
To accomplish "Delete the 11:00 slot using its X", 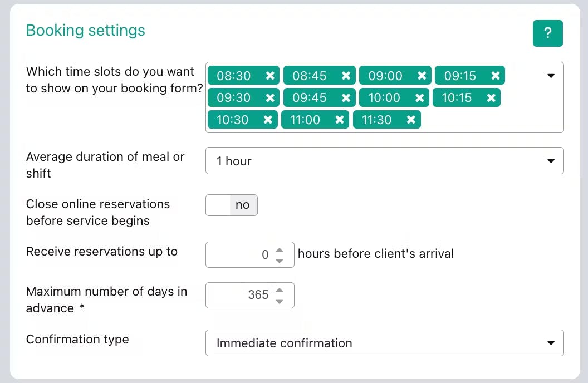I will click(x=339, y=120).
